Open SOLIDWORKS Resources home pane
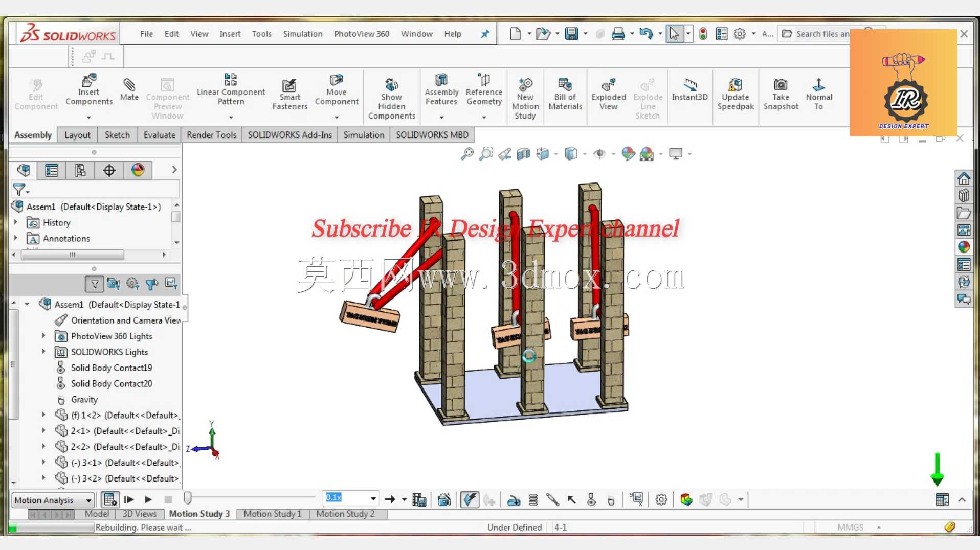The image size is (980, 550). (964, 178)
